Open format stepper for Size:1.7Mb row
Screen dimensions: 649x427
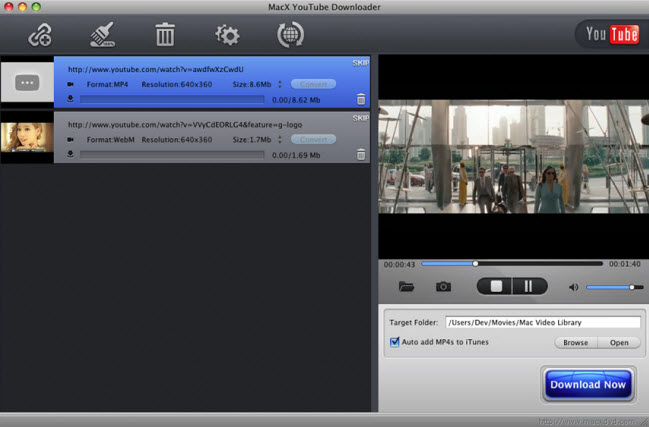pyautogui.click(x=280, y=140)
